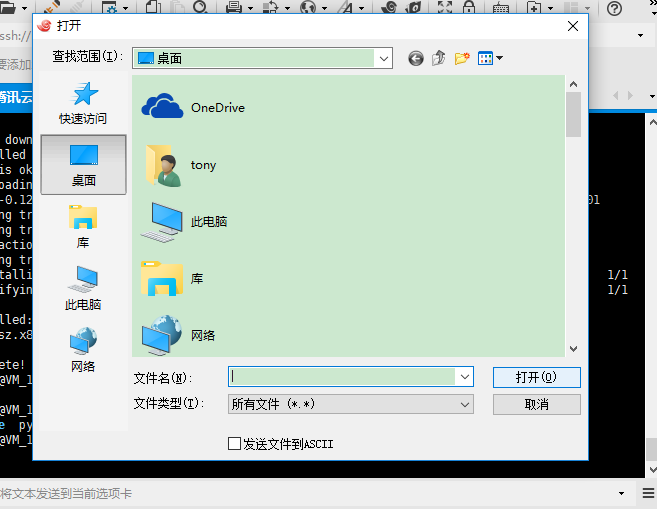
Task: Open the Xshell address bar dropdown arrow
Action: (x=640, y=36)
